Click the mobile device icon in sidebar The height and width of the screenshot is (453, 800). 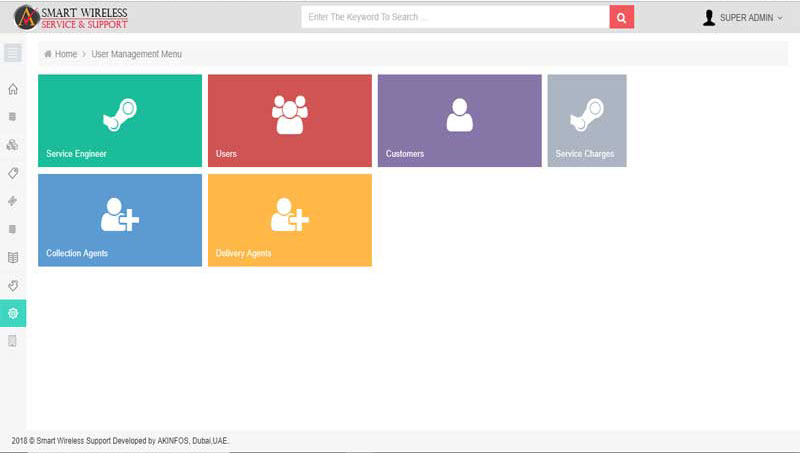pos(13,341)
